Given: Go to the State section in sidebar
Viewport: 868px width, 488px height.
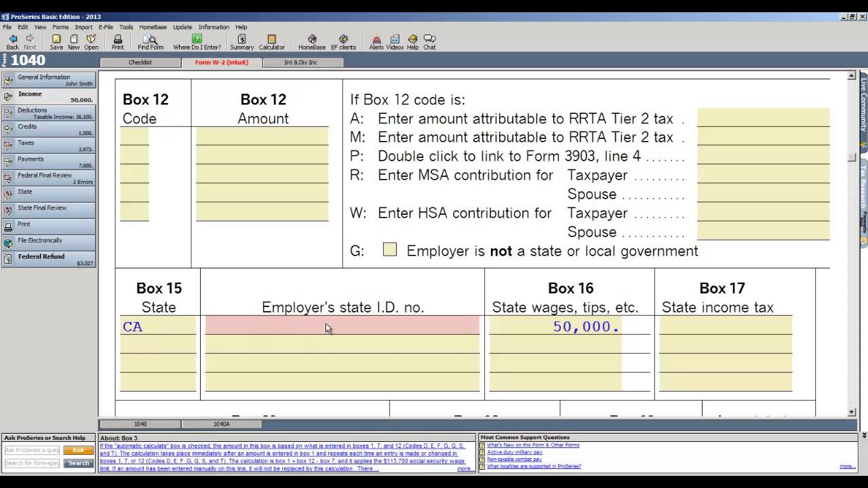Looking at the screenshot, I should 49,194.
